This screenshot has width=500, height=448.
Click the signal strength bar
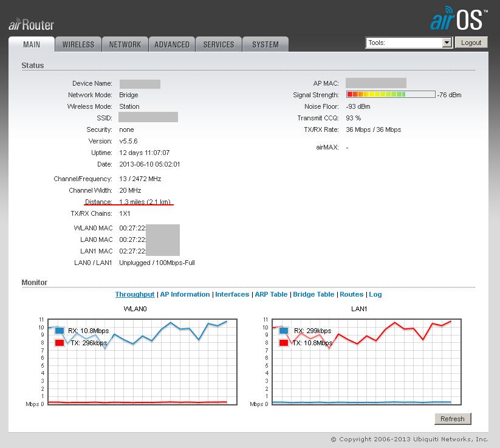click(391, 94)
